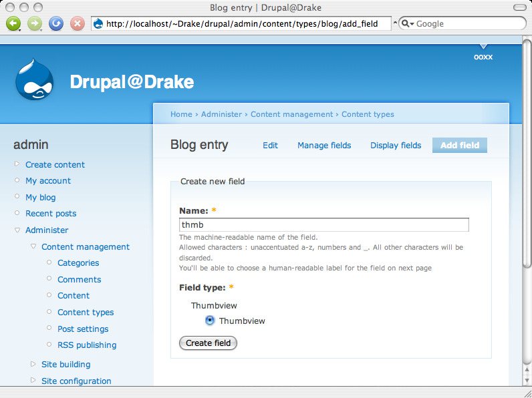
Task: Open RSS publishing in sidebar
Action: point(87,345)
